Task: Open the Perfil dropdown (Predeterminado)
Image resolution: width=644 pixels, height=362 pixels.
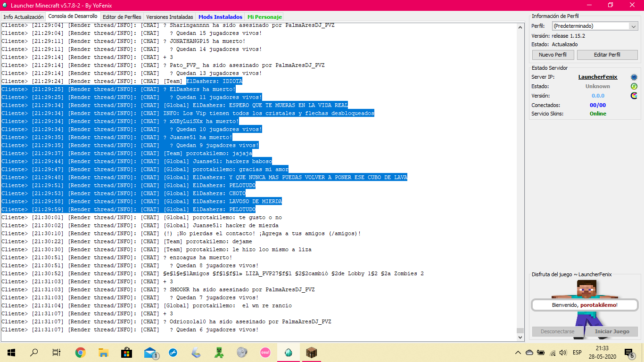Action: [595, 26]
